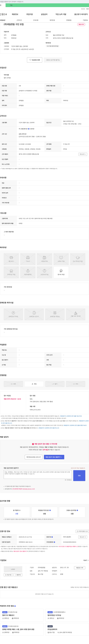Select the 주택자금 지원 welfare icon
89x644 pixels.
tap(11, 272)
